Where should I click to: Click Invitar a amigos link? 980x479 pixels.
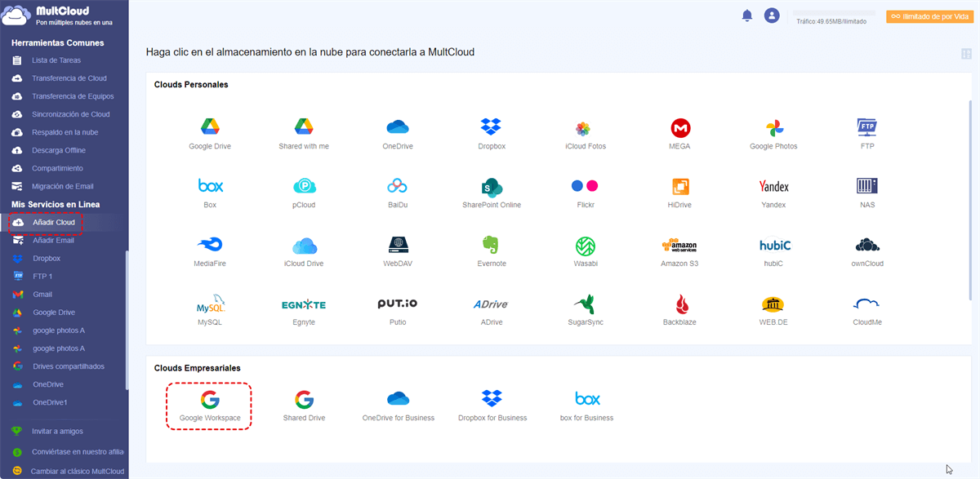(57, 431)
